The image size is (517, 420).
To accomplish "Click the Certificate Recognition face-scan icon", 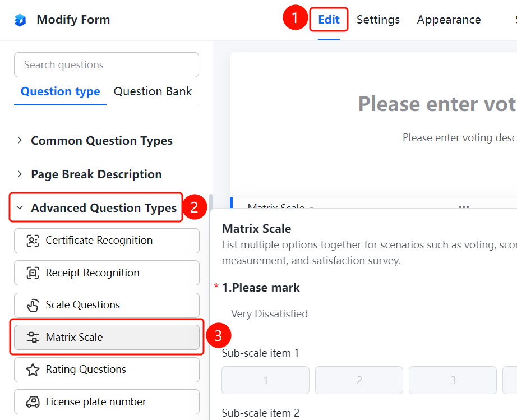I will [33, 241].
